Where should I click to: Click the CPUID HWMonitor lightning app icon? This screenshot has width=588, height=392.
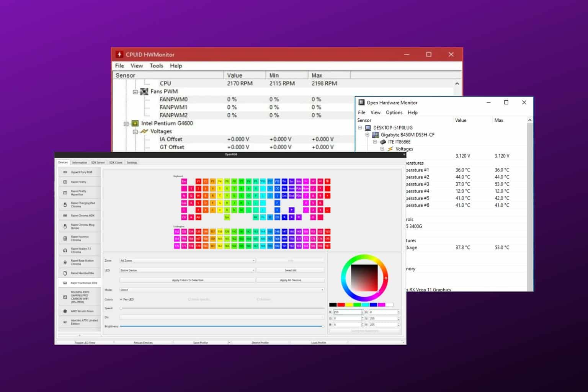119,54
